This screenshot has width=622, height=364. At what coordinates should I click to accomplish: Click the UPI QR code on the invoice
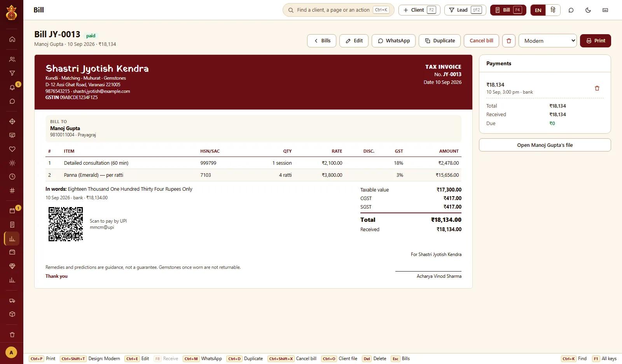coord(66,224)
